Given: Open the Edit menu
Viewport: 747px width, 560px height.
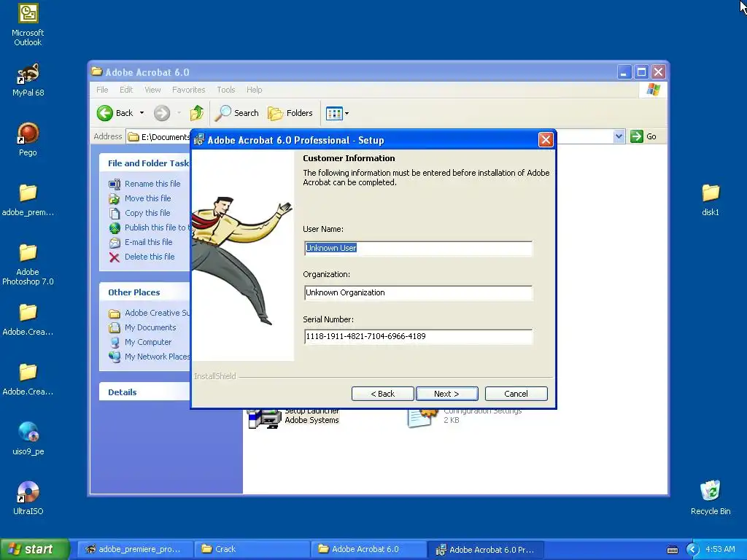Looking at the screenshot, I should 126,90.
